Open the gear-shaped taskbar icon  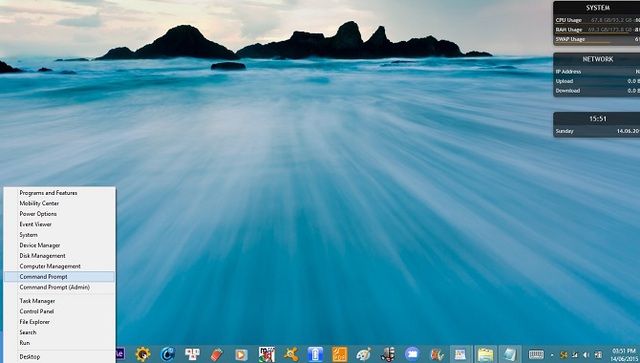[143, 354]
